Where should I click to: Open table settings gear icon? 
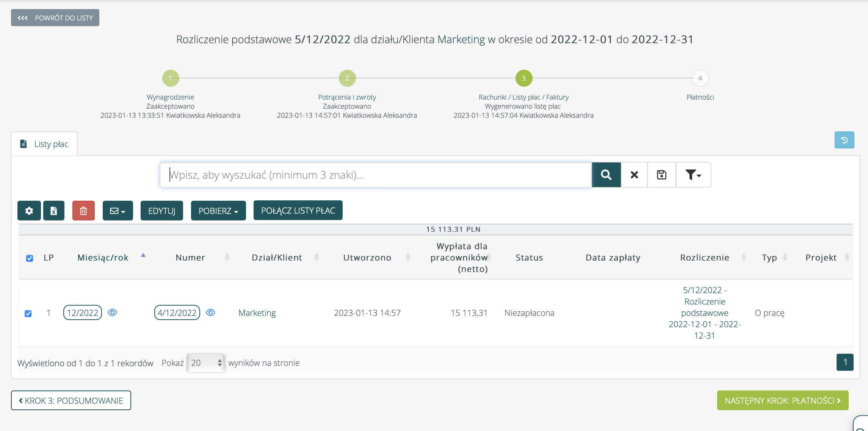(x=29, y=211)
